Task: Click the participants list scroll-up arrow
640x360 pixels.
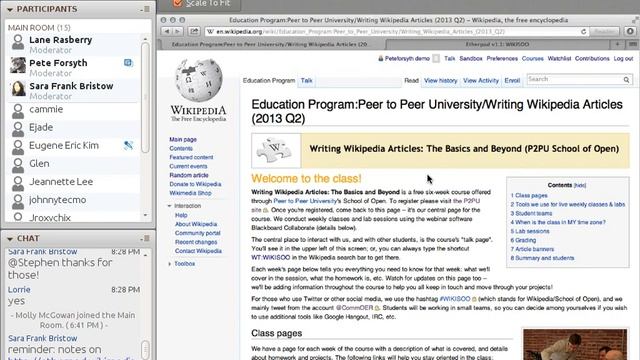Action: (145, 38)
